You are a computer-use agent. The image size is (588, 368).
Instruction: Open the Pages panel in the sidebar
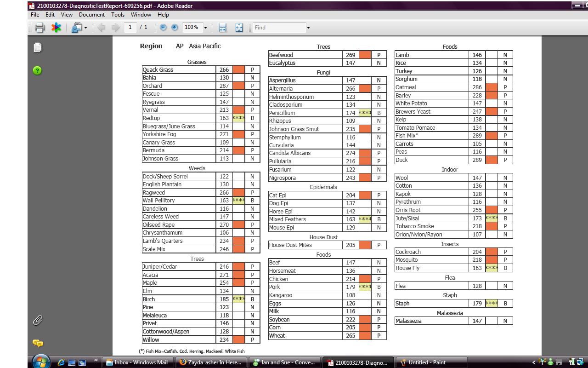pos(38,47)
